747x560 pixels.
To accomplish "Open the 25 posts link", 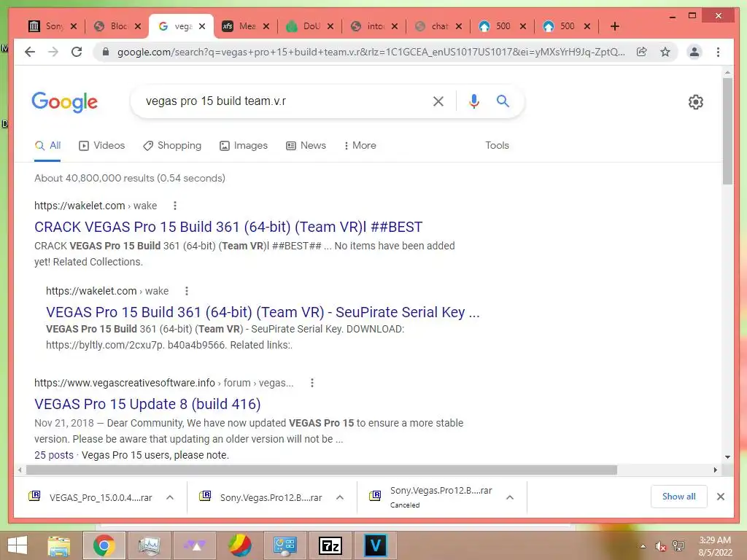I will coord(54,455).
